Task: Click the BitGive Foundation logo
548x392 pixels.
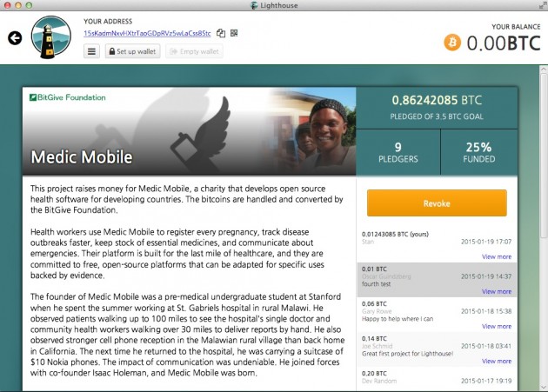Action: [x=68, y=97]
